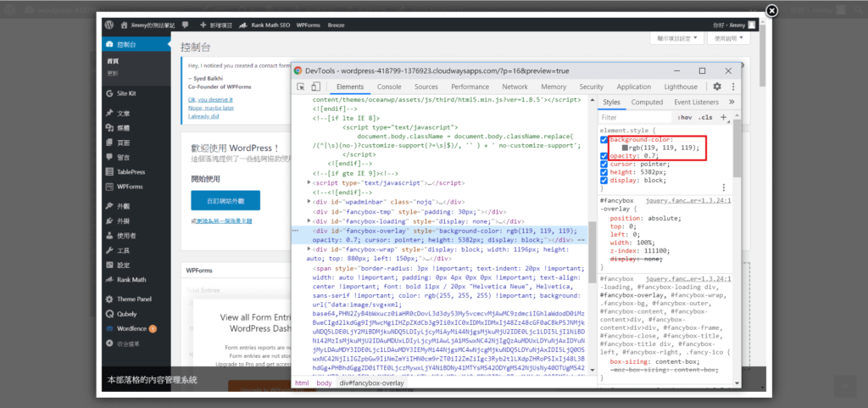Open color picker for rgb(119, 119, 119) swatch
This screenshot has height=408, width=868.
(x=625, y=148)
